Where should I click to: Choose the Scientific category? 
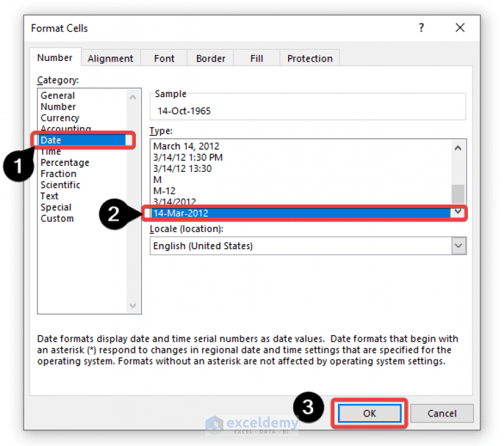pos(60,185)
